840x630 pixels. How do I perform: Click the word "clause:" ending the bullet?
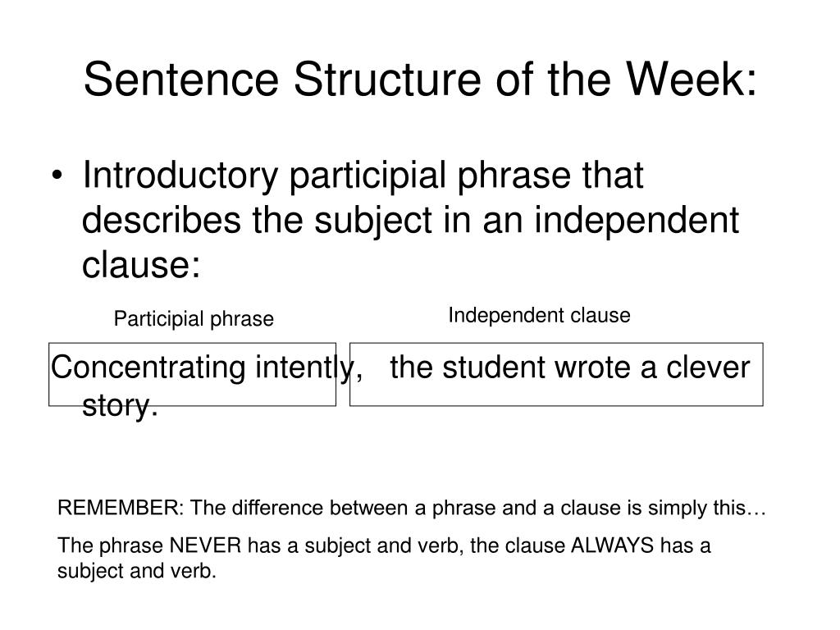coord(141,265)
